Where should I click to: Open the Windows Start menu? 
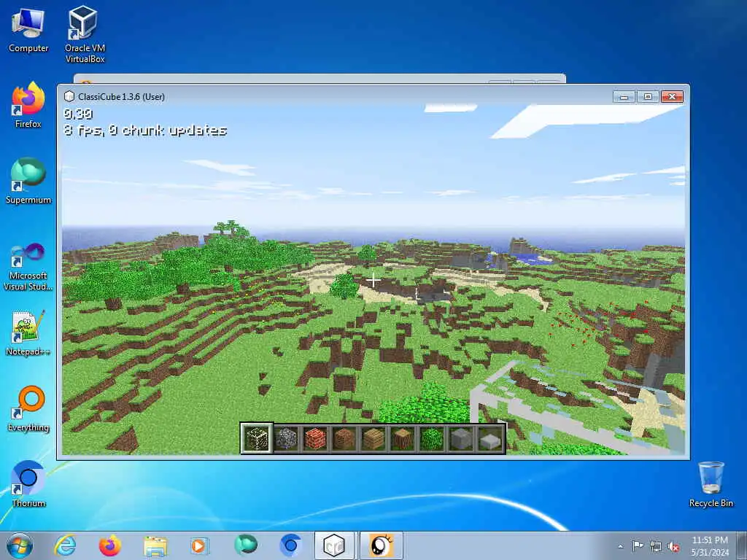[20, 545]
